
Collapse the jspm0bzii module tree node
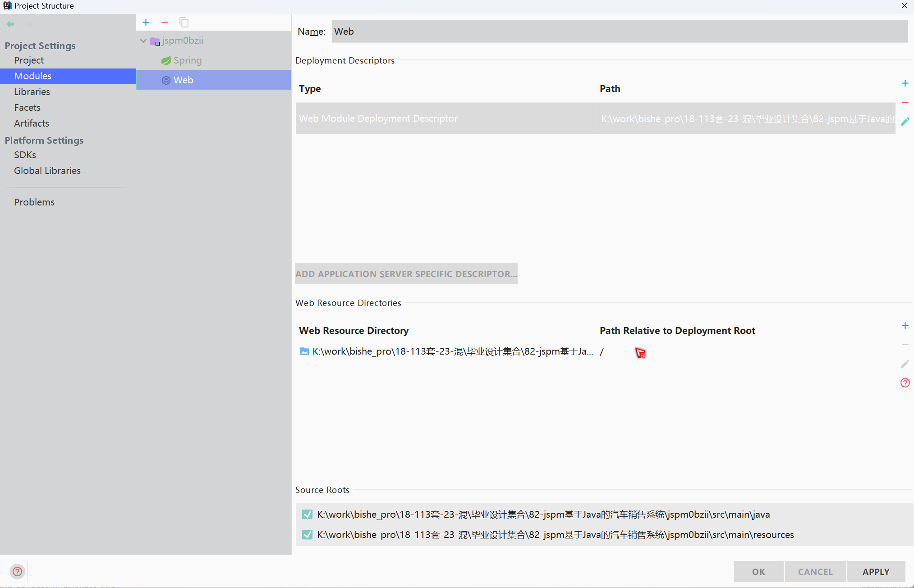coord(143,41)
